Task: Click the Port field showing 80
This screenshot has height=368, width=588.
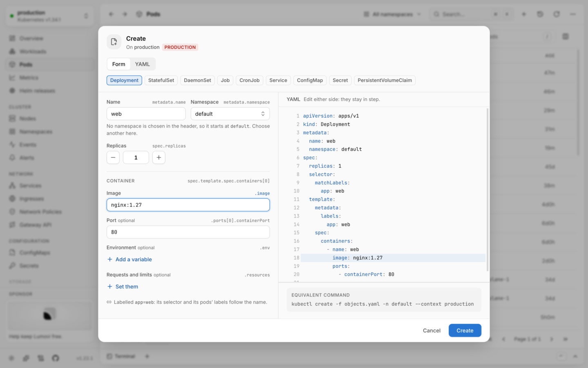Action: [x=188, y=232]
